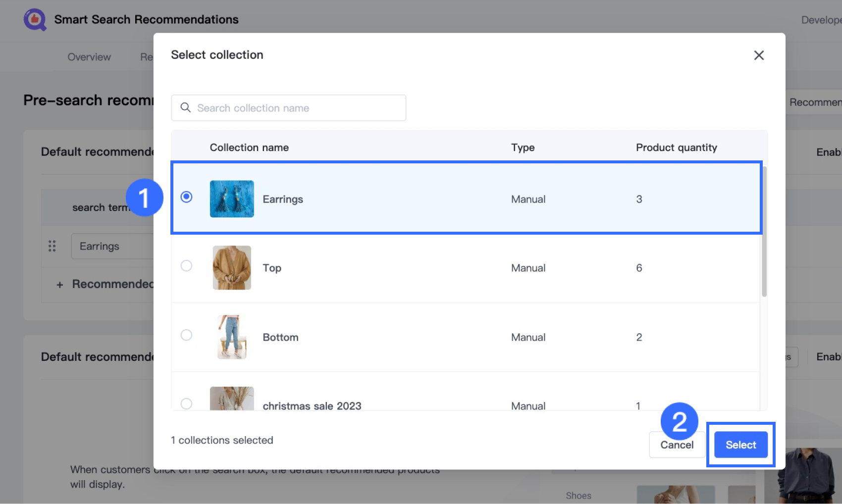Click the christmas sale 2023 thumbnail
Screen dimensions: 842x504
(x=232, y=399)
